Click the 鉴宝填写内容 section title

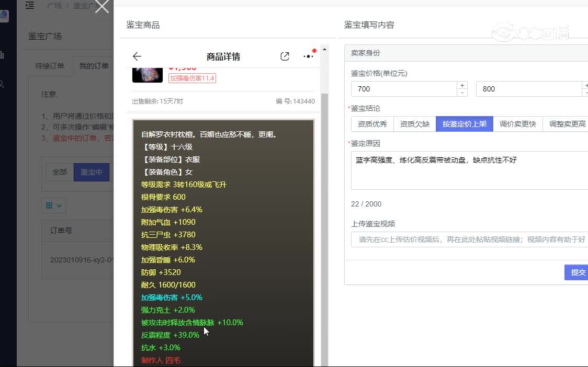pyautogui.click(x=369, y=25)
